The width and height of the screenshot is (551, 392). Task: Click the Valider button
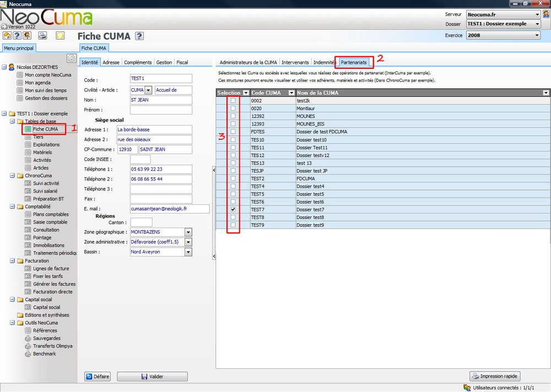152,377
